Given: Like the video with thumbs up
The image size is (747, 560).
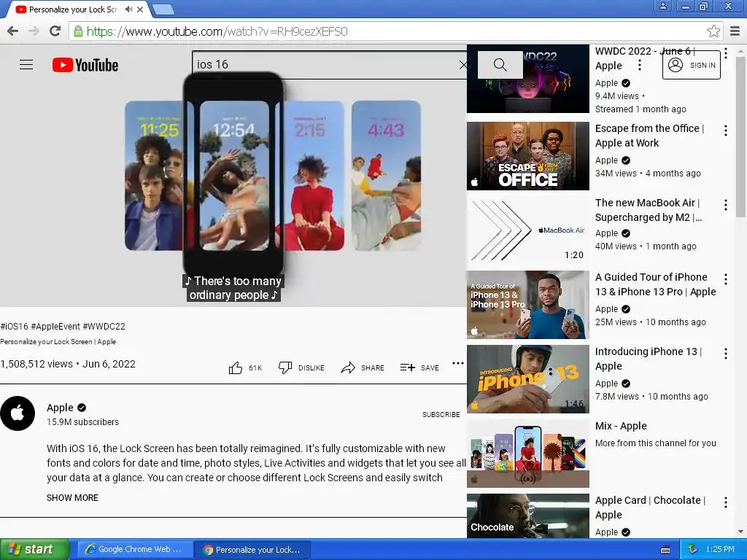Looking at the screenshot, I should 236,367.
